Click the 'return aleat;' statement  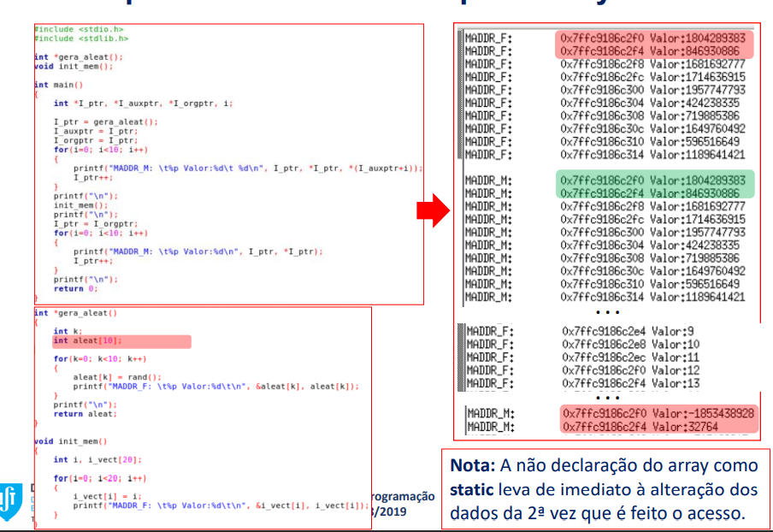[85, 413]
